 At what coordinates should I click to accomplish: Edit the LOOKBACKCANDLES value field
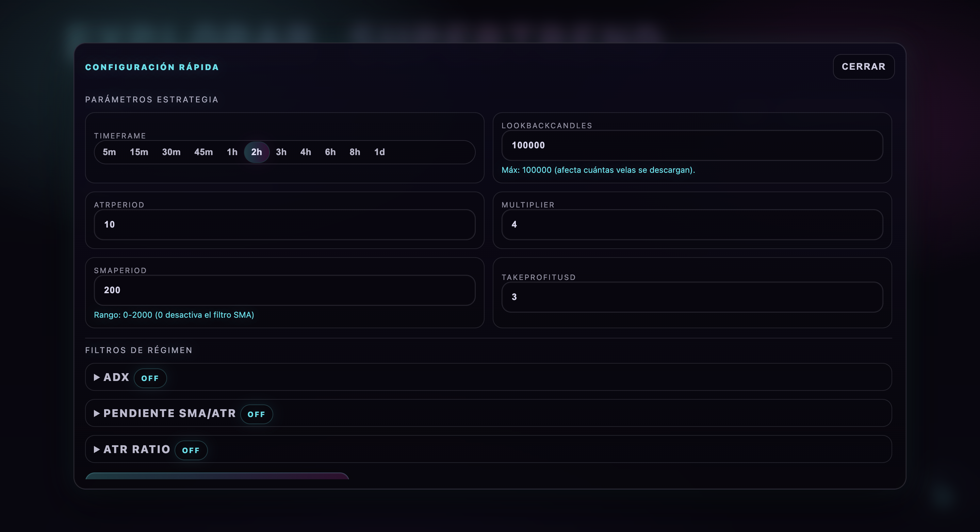coord(693,146)
